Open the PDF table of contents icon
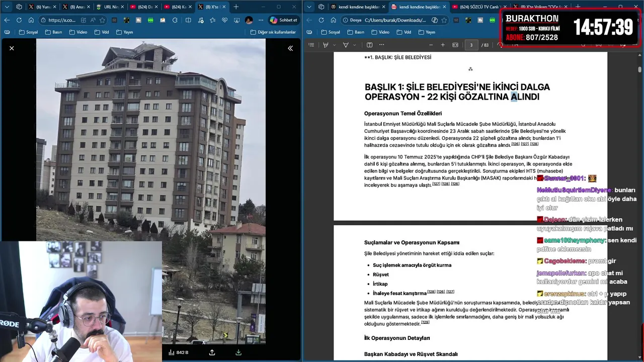The height and width of the screenshot is (362, 644). 311,45
